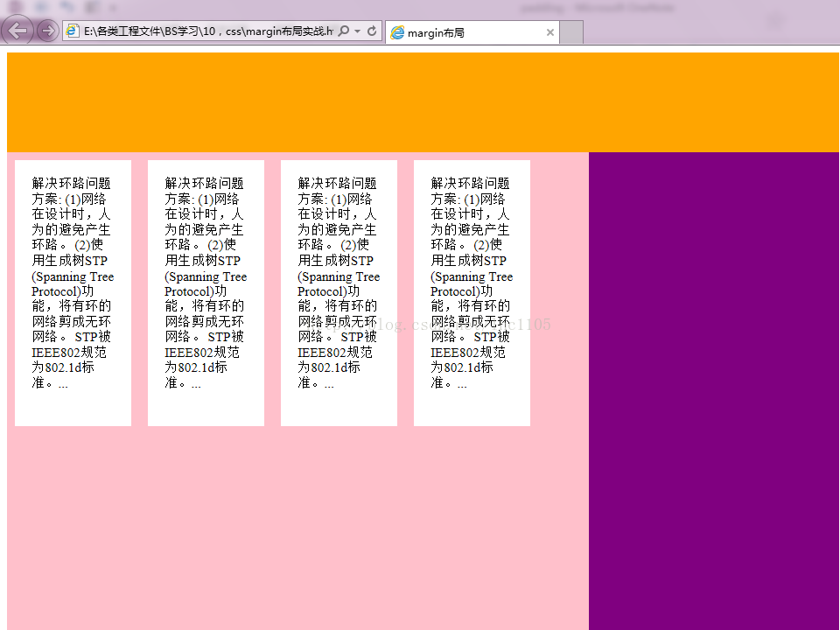Click the IE page icon in address bar
Screen dimensions: 840x630
click(73, 31)
